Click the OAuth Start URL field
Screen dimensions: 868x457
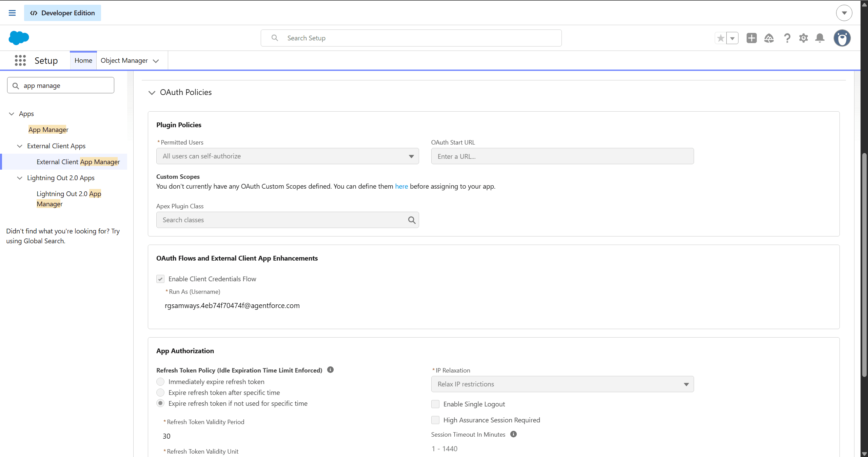pos(563,156)
